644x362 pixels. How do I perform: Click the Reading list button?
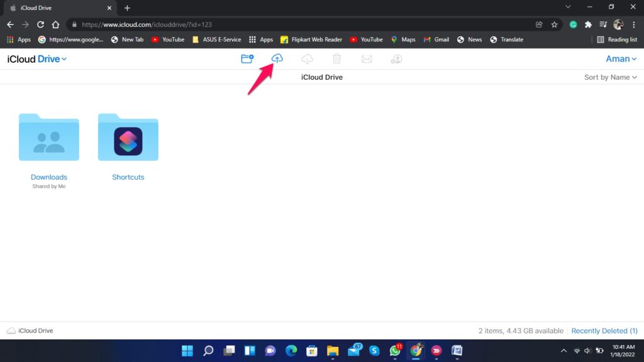point(617,39)
